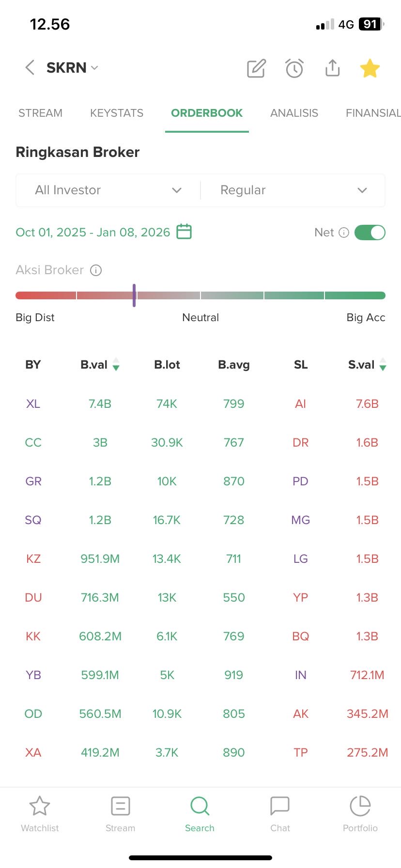This screenshot has width=401, height=868.
Task: Tap the back arrow icon
Action: (30, 68)
